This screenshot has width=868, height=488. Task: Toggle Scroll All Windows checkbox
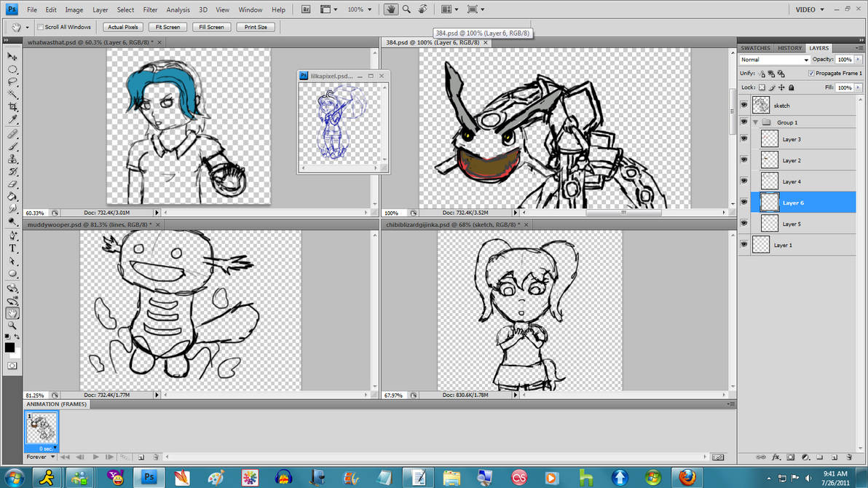coord(40,27)
